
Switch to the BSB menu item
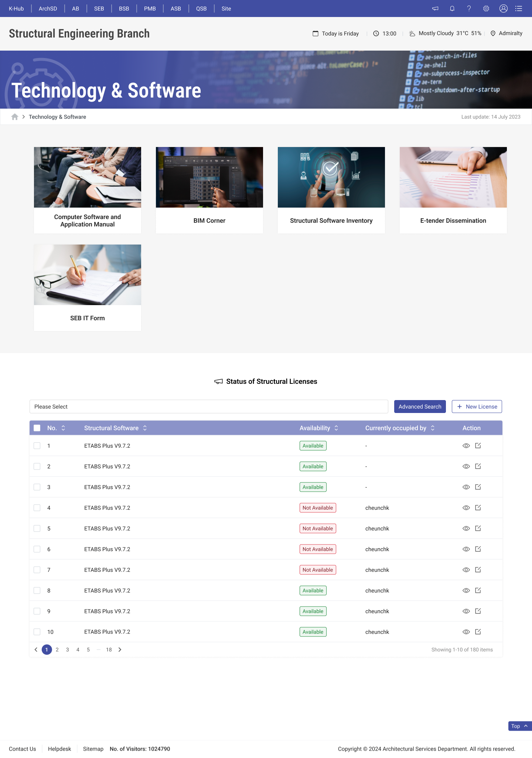pos(124,8)
